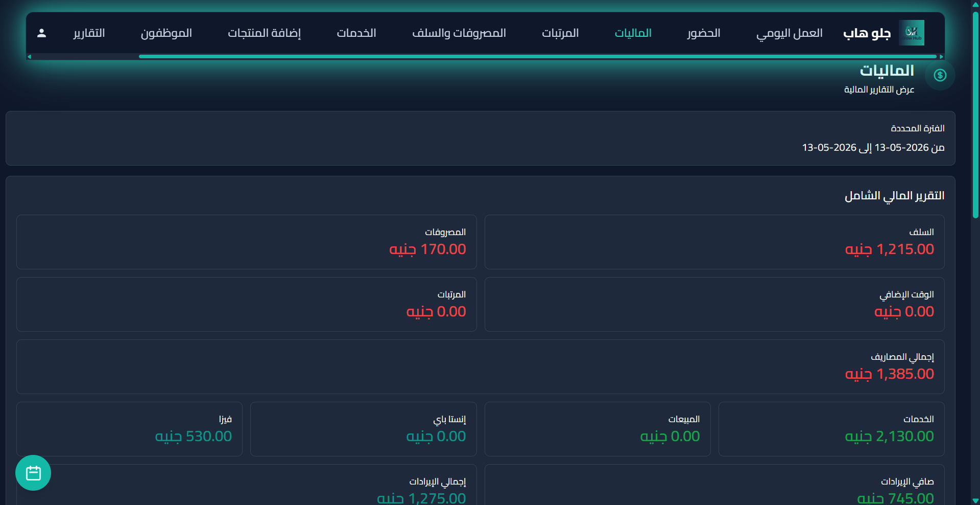980x505 pixels.
Task: Open the المرتبات menu item
Action: [560, 33]
